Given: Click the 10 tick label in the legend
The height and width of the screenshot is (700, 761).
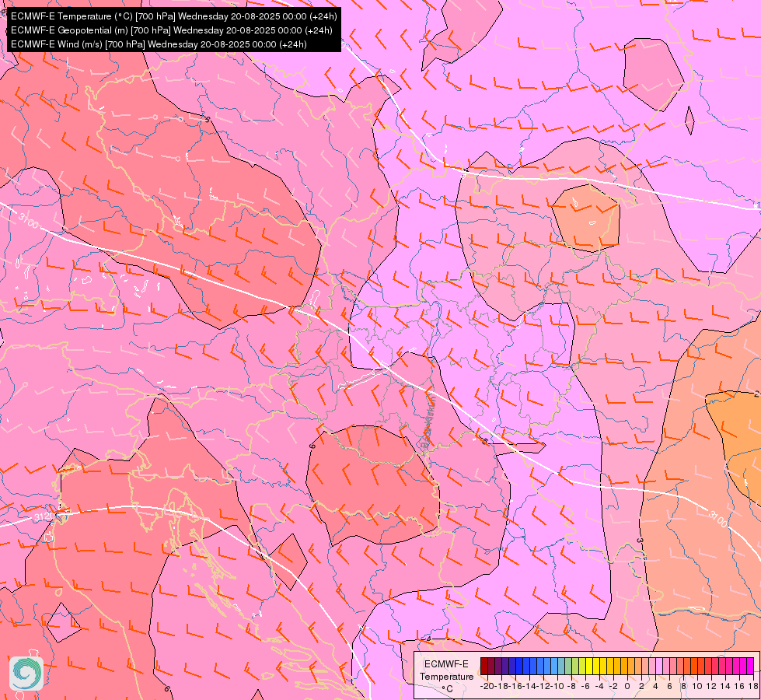Looking at the screenshot, I should click(697, 686).
